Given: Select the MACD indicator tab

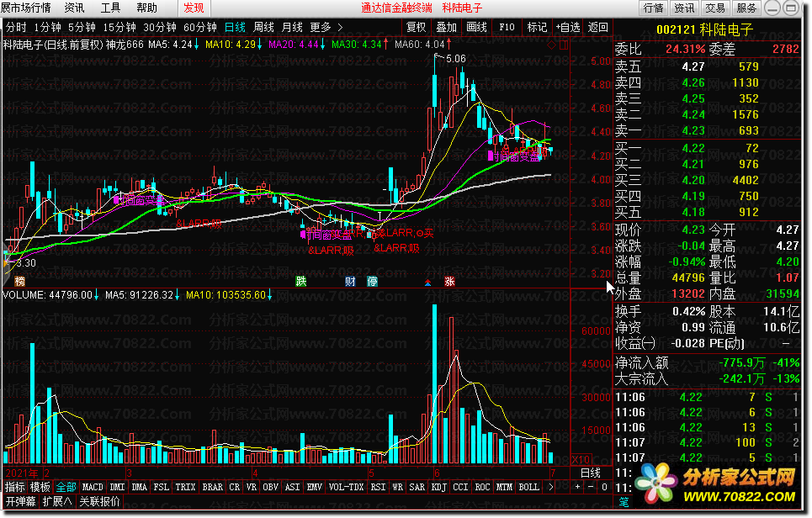Looking at the screenshot, I should (93, 487).
